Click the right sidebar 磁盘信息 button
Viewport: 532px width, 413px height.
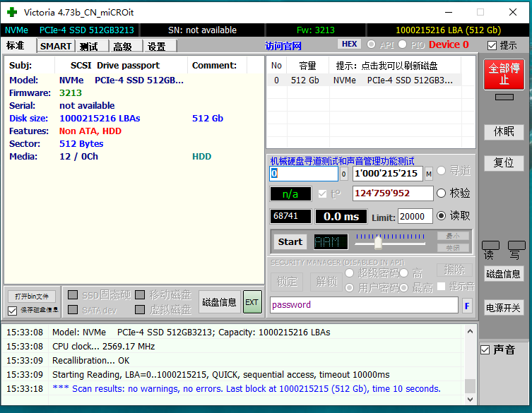(x=504, y=274)
